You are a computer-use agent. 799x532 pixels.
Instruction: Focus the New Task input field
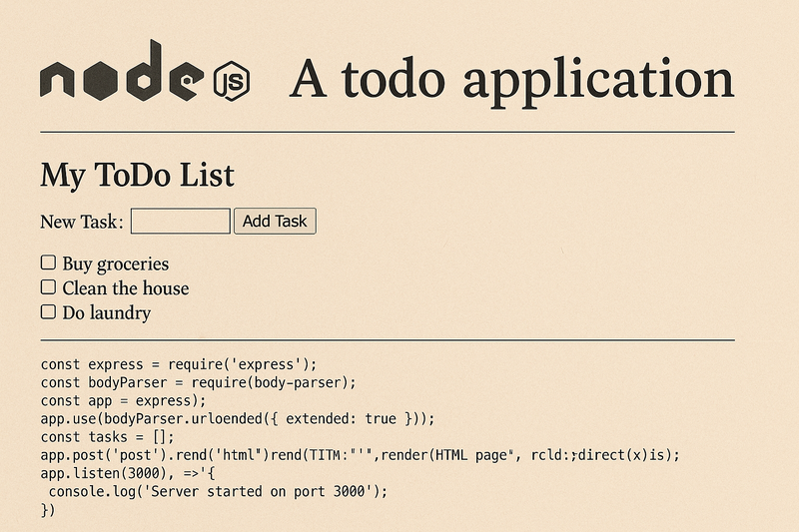point(181,221)
